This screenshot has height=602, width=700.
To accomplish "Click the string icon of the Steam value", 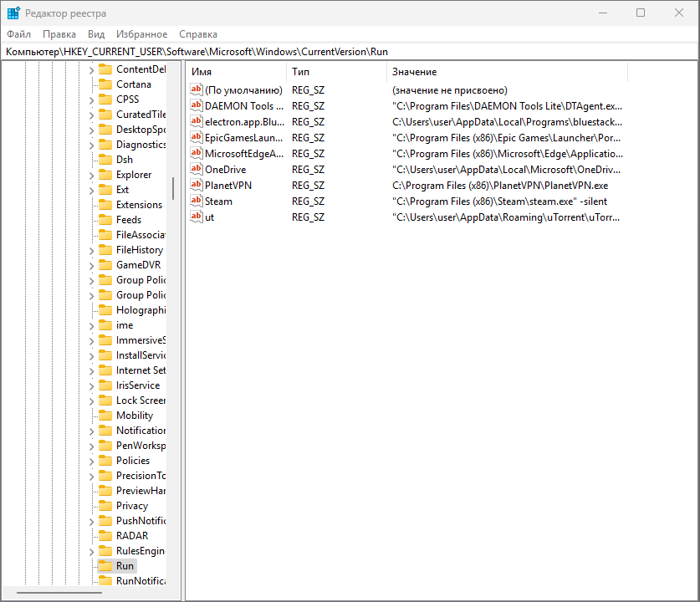I will [197, 201].
